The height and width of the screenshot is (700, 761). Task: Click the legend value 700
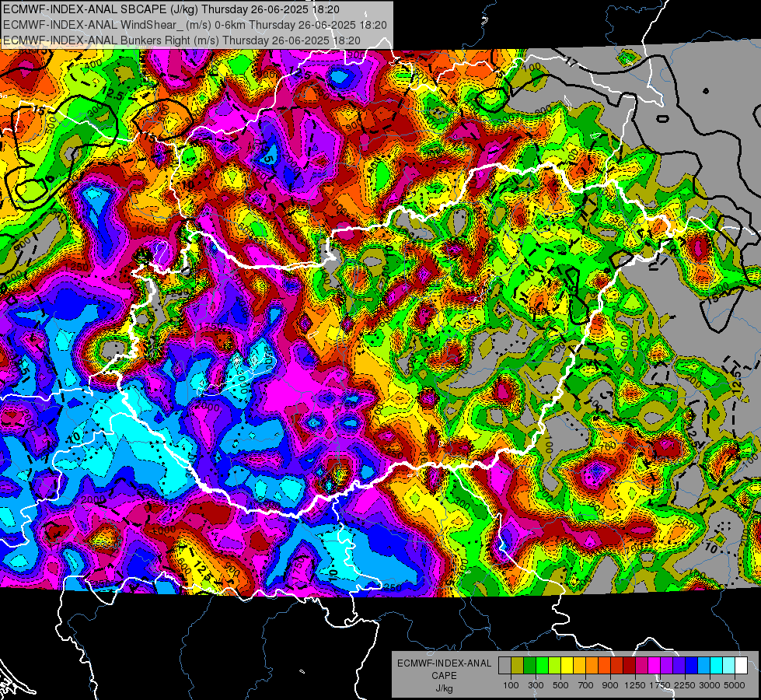586,685
